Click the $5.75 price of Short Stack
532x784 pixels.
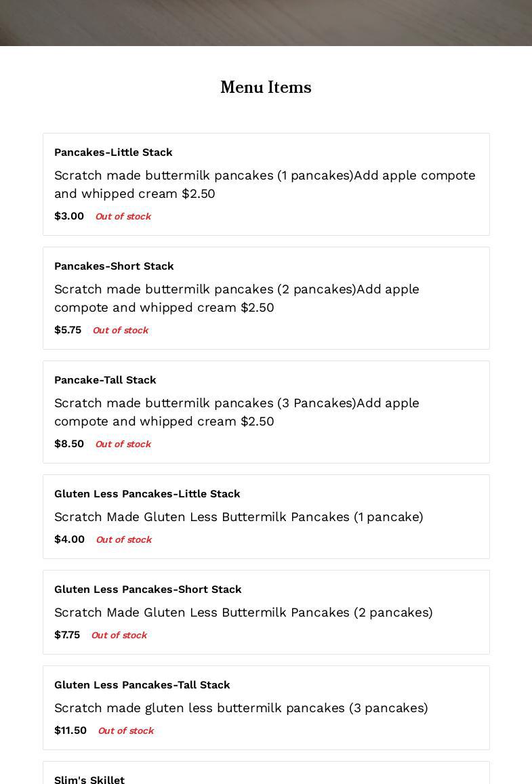point(68,330)
